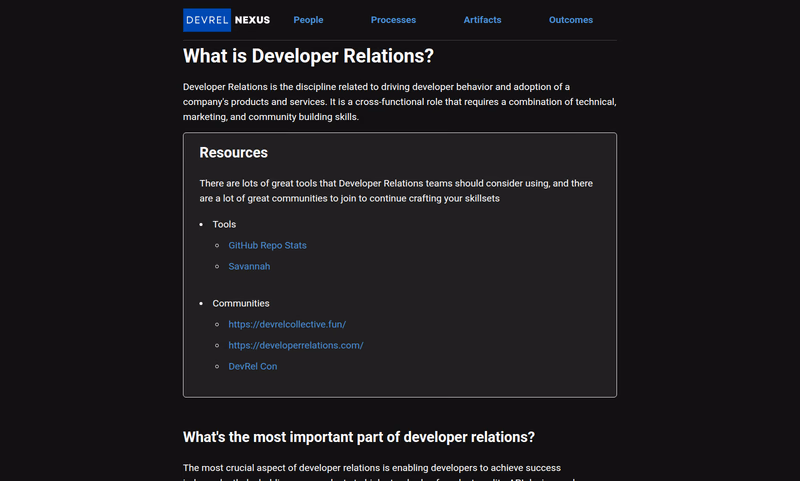This screenshot has height=481, width=800.
Task: Click the 'What is Developer Relations?' heading
Action: click(308, 56)
